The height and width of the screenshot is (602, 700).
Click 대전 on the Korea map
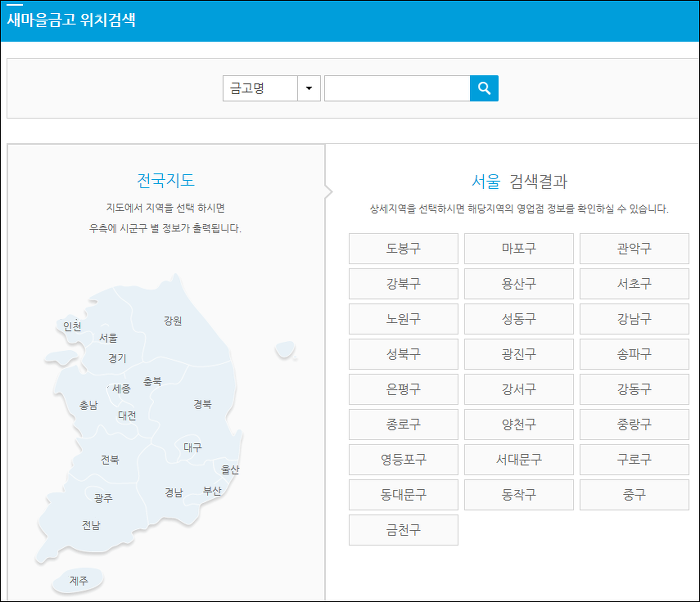127,416
